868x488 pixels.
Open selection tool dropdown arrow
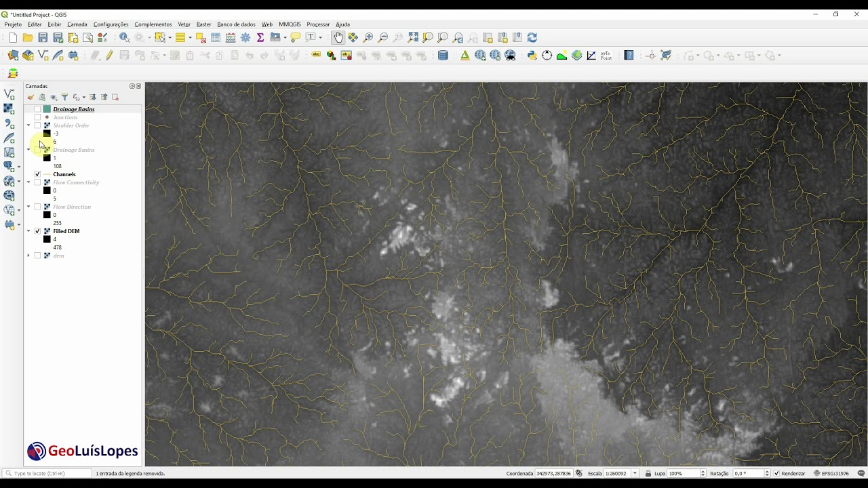[170, 38]
